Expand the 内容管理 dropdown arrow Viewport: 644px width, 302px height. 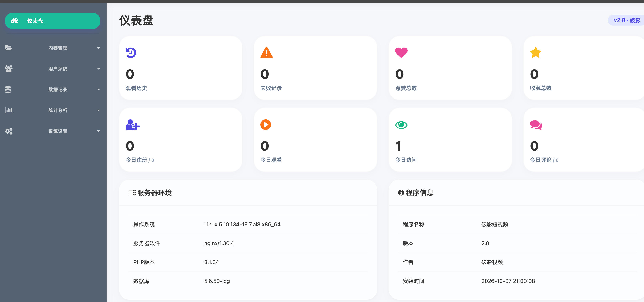[x=98, y=48]
